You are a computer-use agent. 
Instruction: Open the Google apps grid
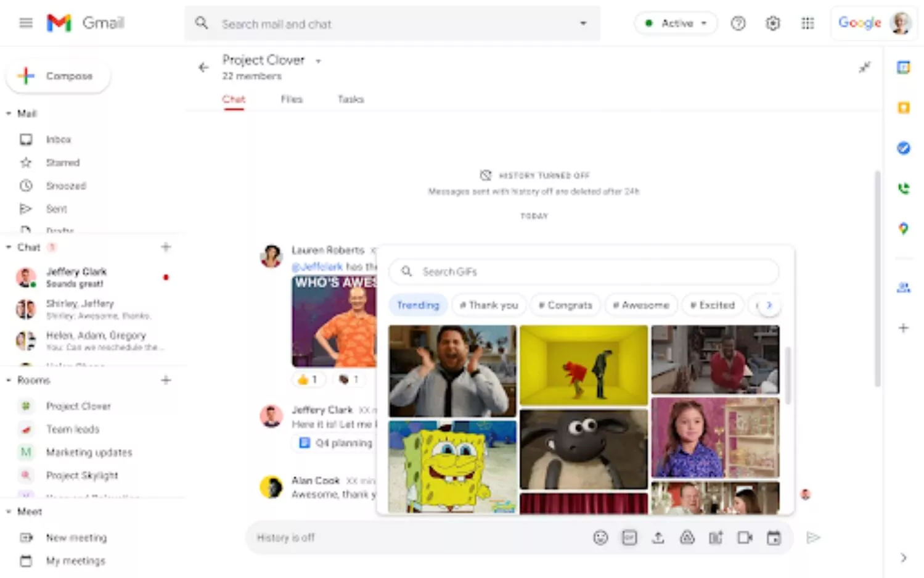point(807,23)
